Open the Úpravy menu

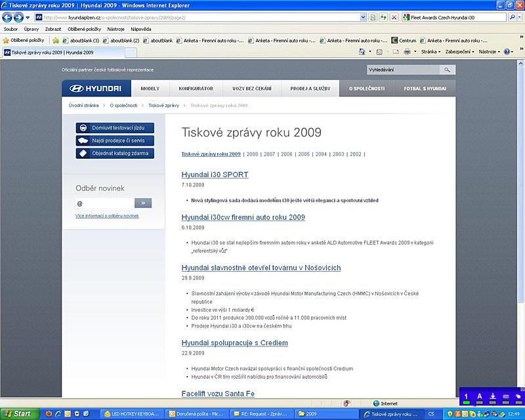point(31,29)
